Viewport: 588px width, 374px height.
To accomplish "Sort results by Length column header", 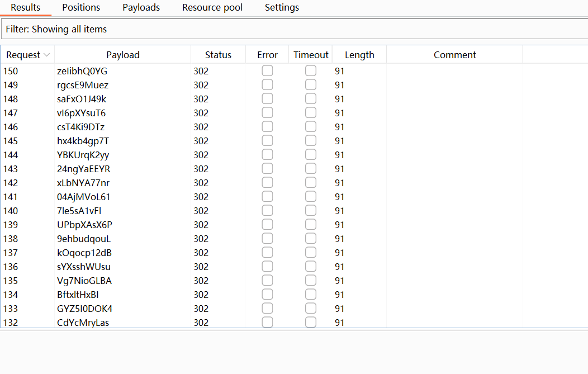I will coord(359,55).
